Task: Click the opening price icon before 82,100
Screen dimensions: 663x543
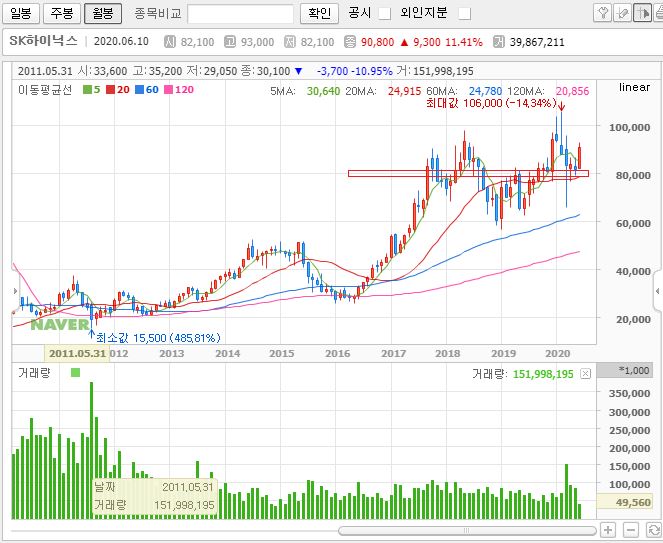Action: coord(170,41)
